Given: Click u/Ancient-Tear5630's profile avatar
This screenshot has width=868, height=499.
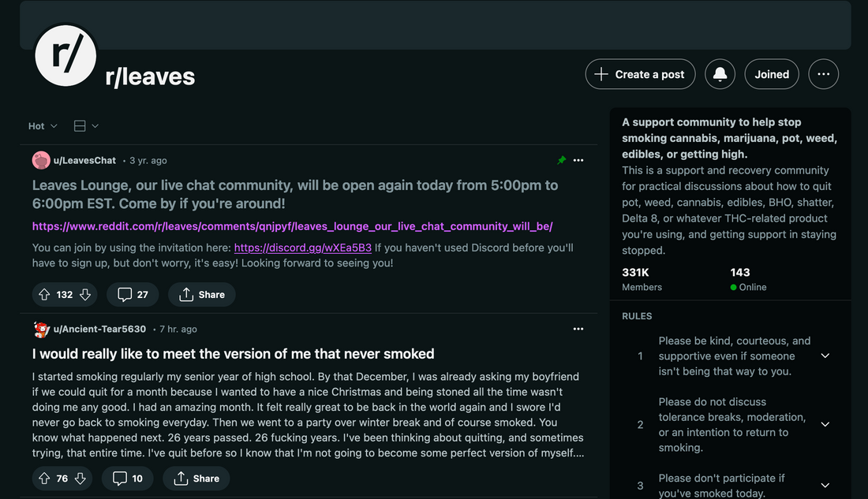Looking at the screenshot, I should click(40, 329).
